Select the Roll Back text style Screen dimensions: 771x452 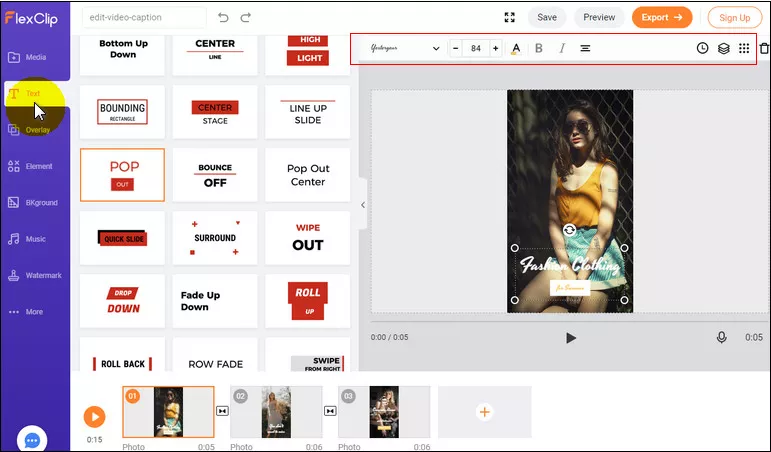(122, 355)
